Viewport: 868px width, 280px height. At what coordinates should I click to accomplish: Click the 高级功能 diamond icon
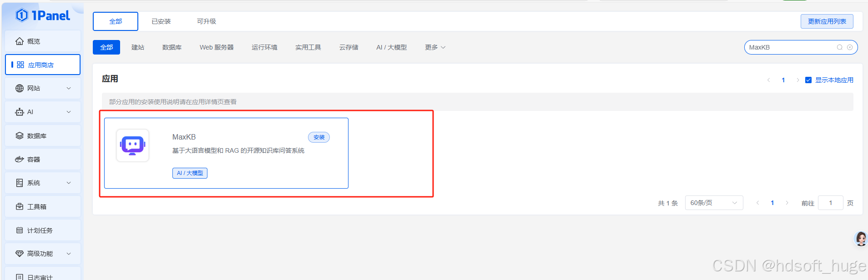20,254
